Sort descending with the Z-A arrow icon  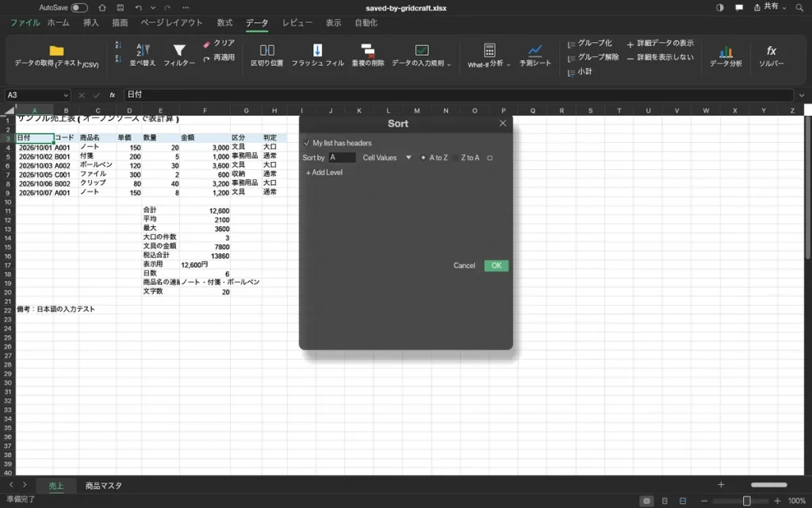pos(118,59)
